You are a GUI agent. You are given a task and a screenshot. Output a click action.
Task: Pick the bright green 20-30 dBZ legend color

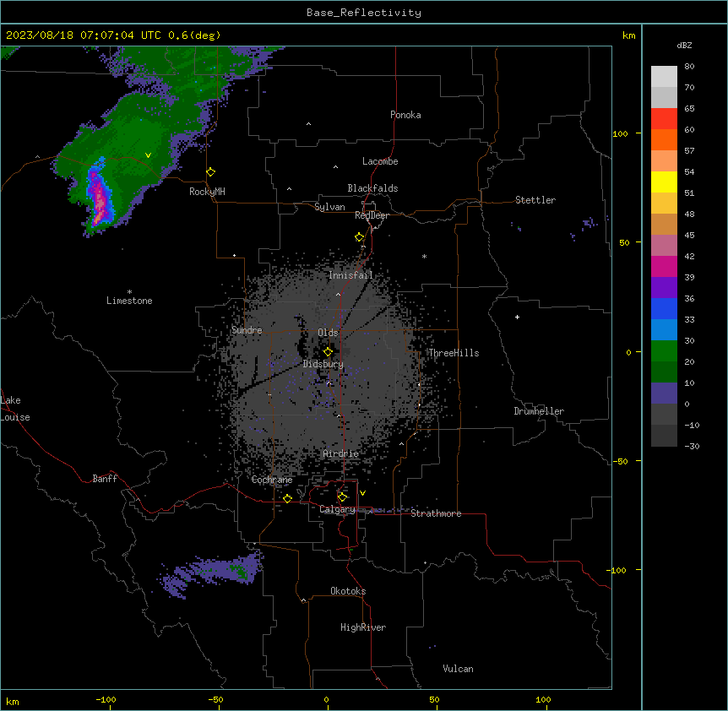[x=664, y=351]
